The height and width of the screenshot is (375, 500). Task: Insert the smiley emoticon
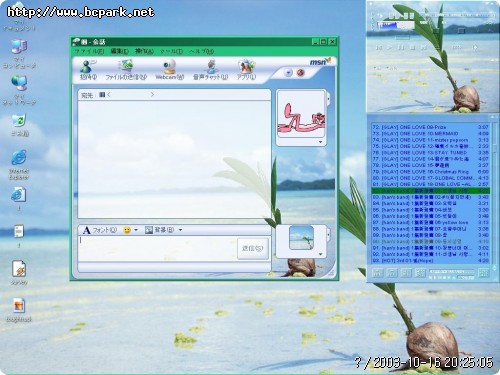click(x=127, y=230)
